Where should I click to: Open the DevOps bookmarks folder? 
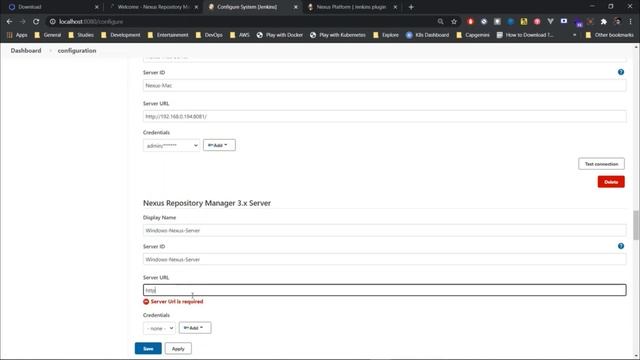pyautogui.click(x=209, y=35)
